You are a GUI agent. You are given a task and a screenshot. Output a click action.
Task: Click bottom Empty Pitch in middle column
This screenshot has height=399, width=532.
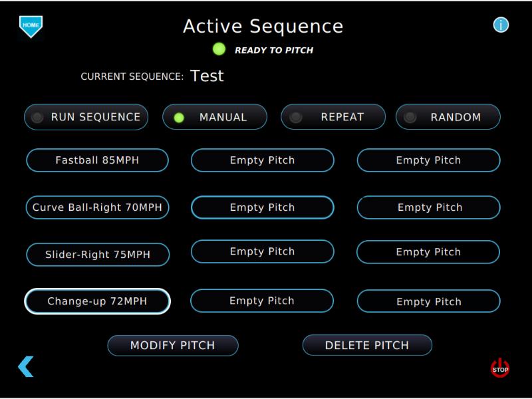tap(262, 301)
